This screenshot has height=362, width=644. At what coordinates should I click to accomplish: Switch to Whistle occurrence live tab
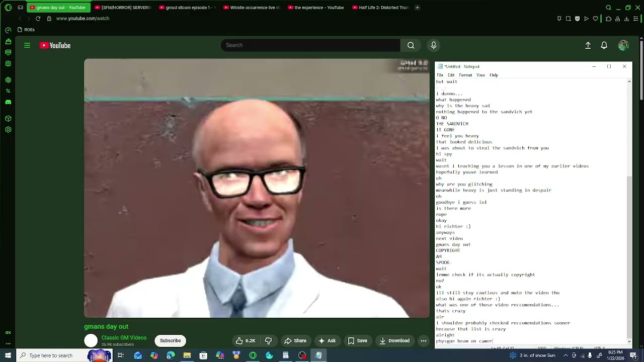[x=252, y=8]
